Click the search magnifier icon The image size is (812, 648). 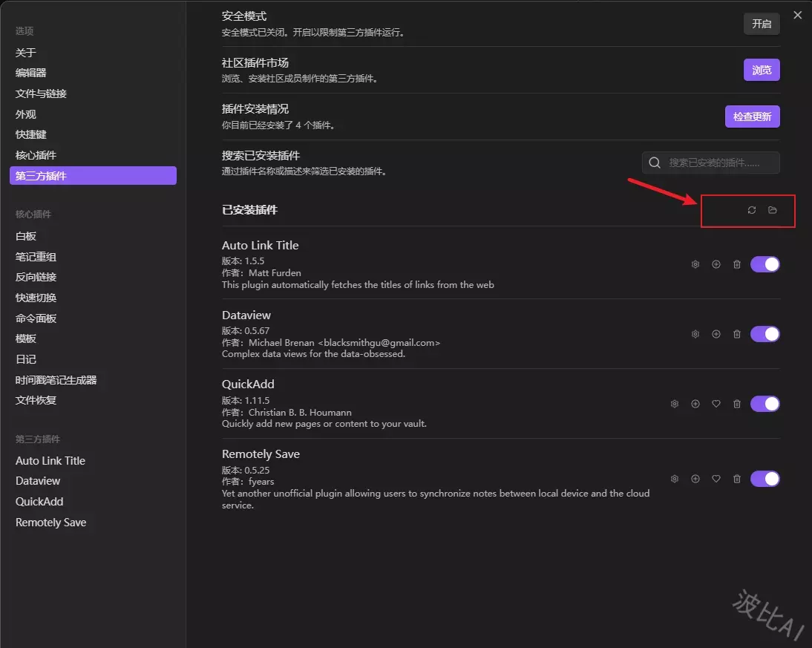coord(654,163)
